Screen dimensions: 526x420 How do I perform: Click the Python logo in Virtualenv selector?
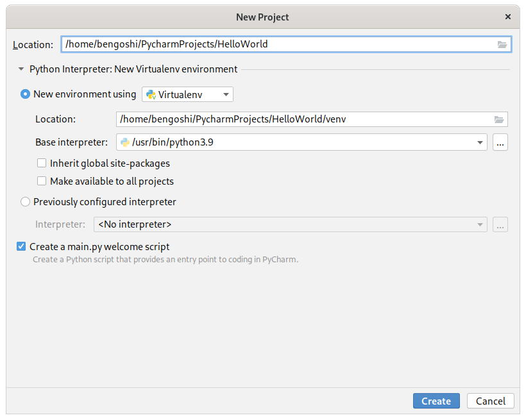click(151, 94)
